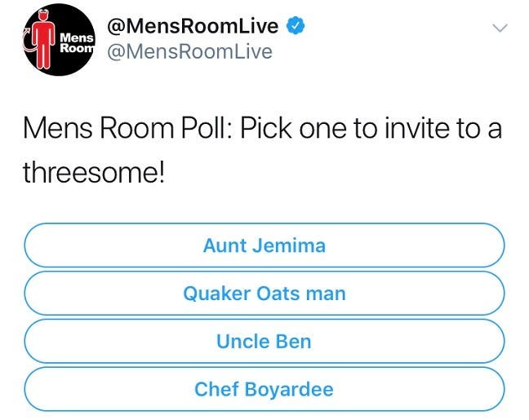Choose Quaker Oats man in the poll
529x420 pixels.
[x=264, y=294]
